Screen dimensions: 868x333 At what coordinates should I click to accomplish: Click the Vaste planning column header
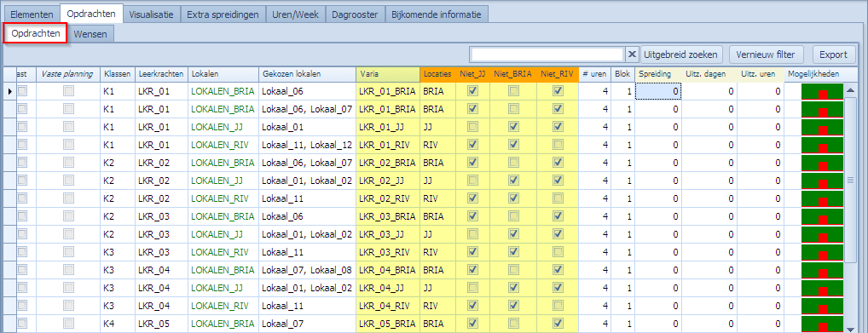68,74
